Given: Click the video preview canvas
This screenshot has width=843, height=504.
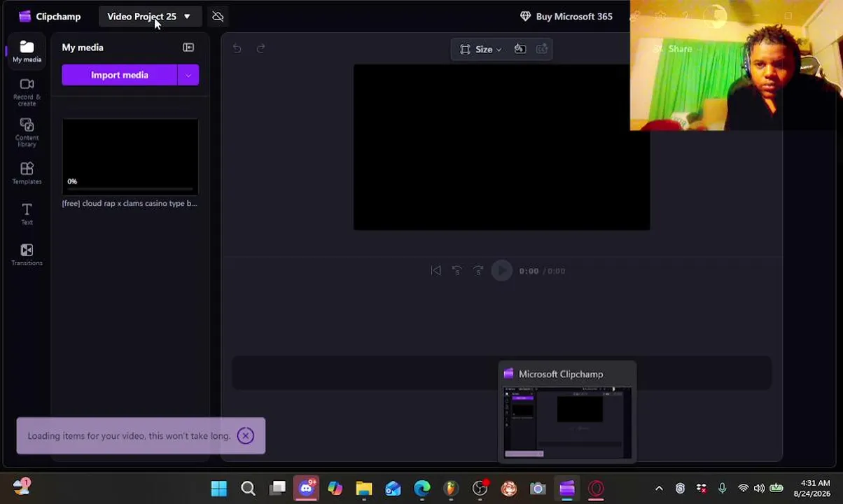Looking at the screenshot, I should (x=501, y=147).
